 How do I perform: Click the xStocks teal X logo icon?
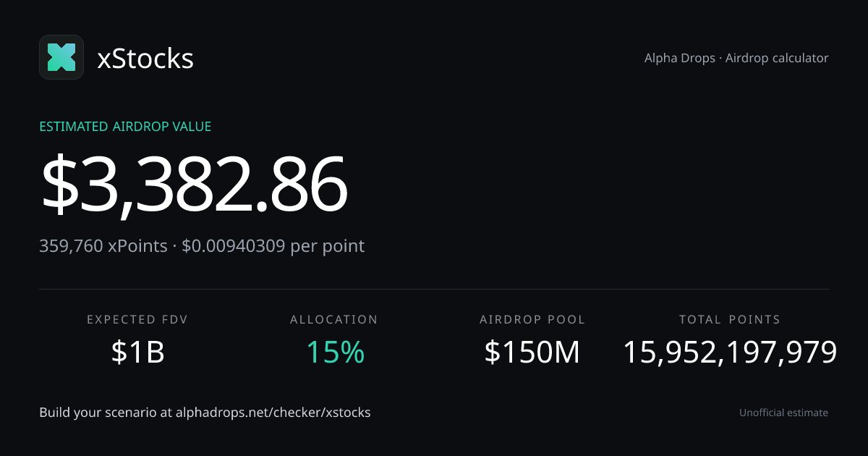pyautogui.click(x=61, y=57)
